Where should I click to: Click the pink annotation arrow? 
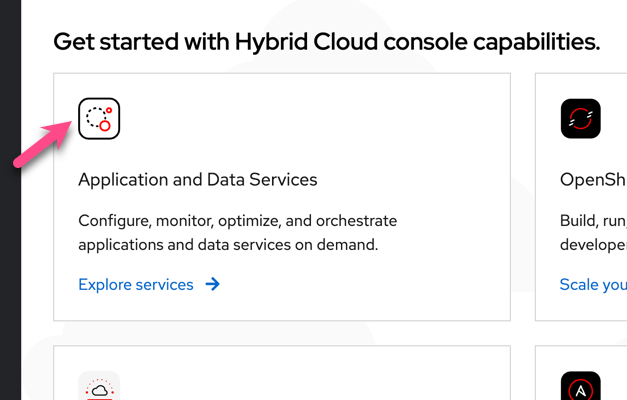tap(44, 145)
